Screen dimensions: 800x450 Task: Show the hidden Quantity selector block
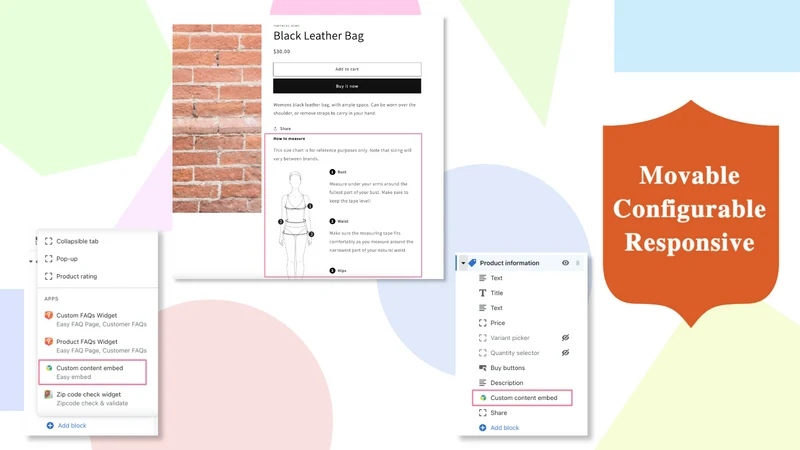[x=565, y=353]
